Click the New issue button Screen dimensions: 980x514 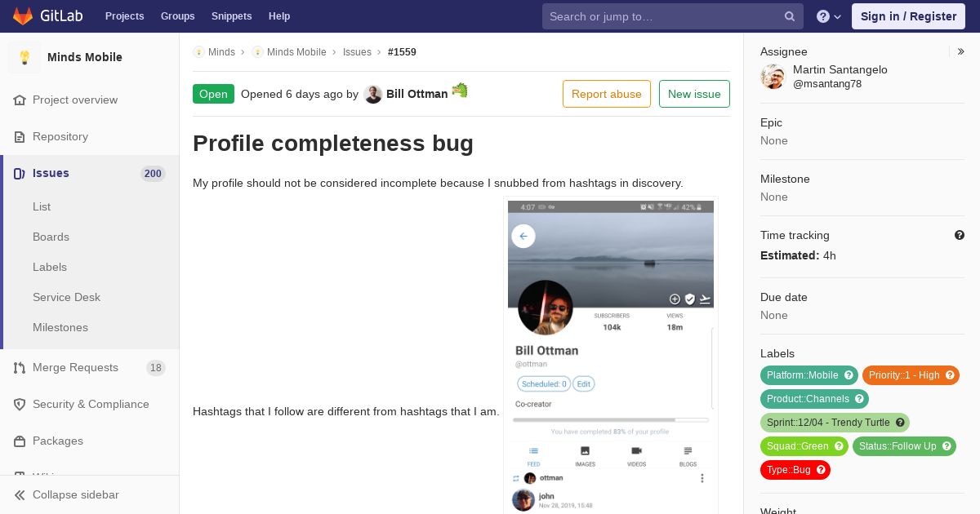tap(694, 94)
